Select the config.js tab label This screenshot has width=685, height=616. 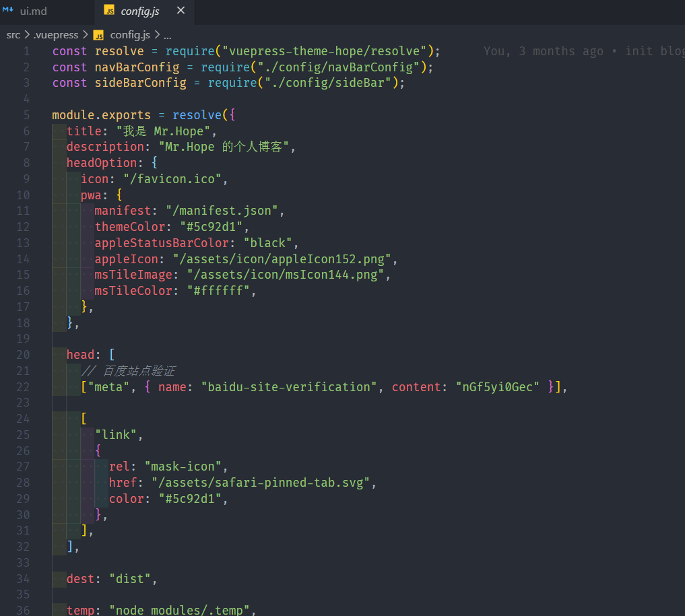pyautogui.click(x=140, y=11)
